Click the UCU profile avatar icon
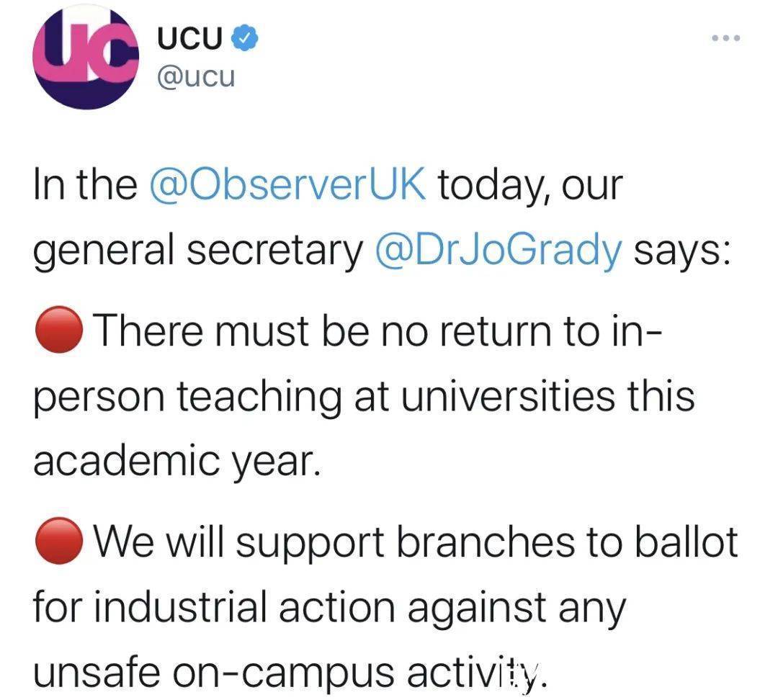The image size is (778, 700). pos(86,58)
